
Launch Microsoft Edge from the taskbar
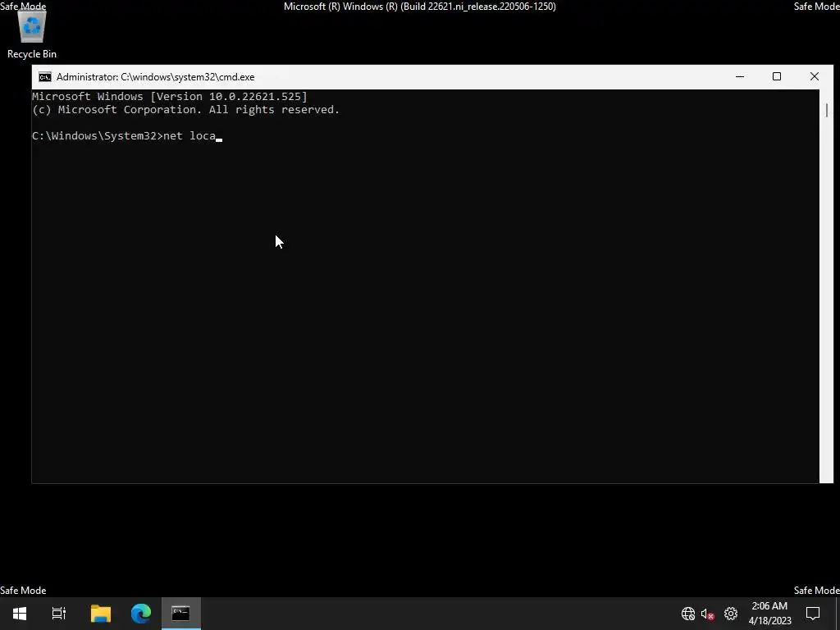click(x=141, y=614)
